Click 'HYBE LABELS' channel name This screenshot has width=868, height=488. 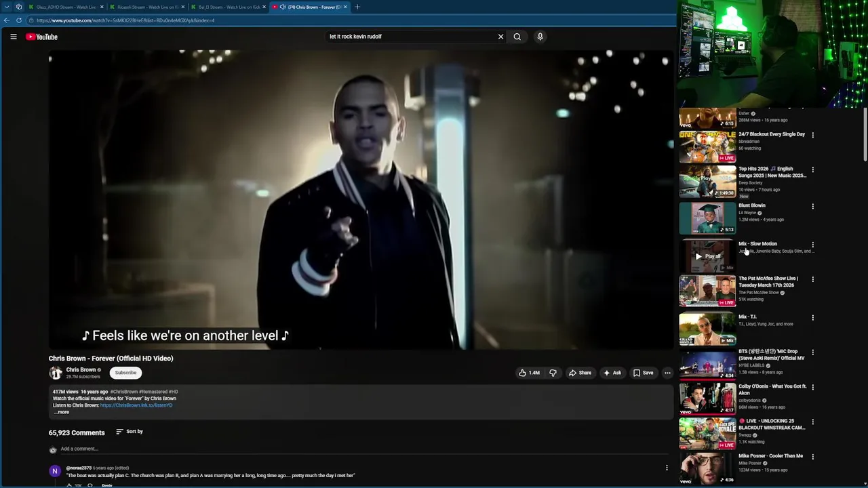click(x=751, y=365)
